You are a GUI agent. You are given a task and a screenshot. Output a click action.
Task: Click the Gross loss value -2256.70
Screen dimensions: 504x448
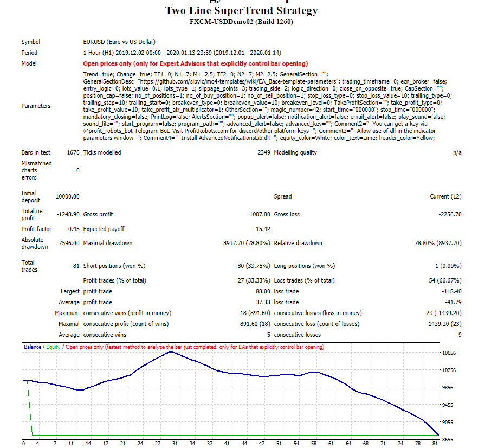point(450,215)
